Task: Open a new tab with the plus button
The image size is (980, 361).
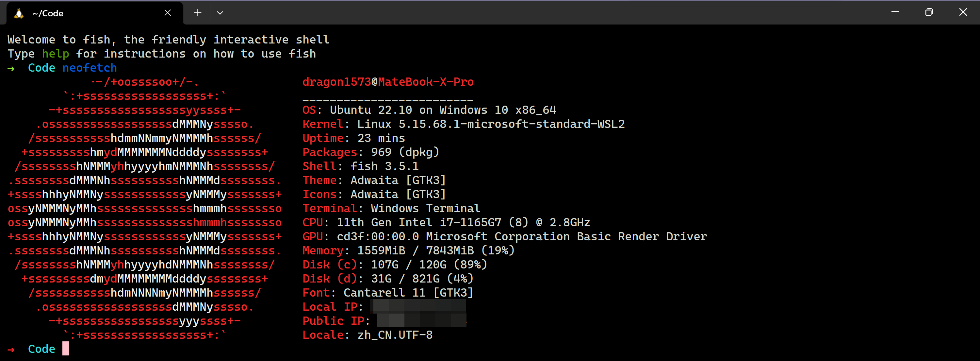Action: [197, 13]
